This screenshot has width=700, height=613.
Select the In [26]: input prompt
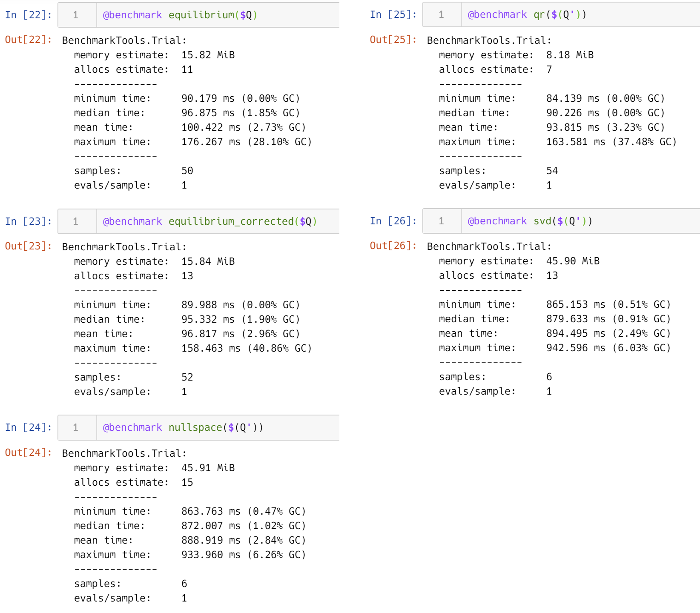[x=393, y=221]
